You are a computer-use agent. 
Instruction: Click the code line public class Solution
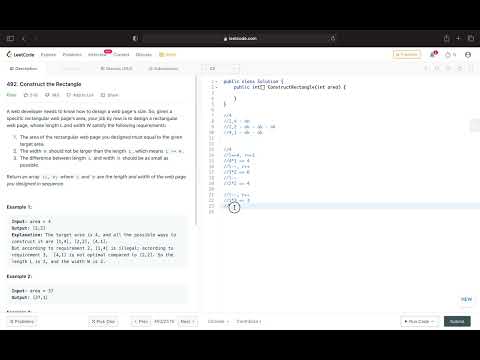253,81
